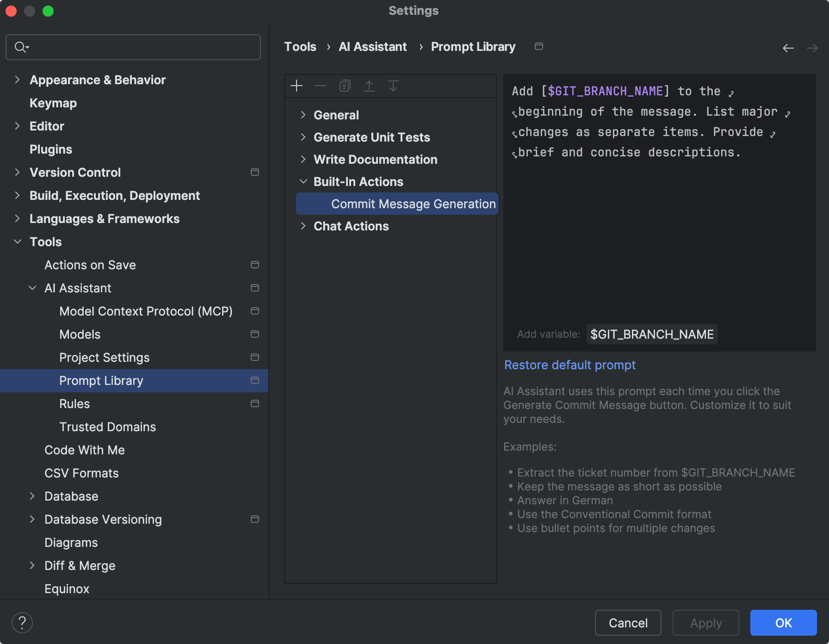Click the back navigation arrow
Image resolution: width=829 pixels, height=644 pixels.
click(x=788, y=48)
